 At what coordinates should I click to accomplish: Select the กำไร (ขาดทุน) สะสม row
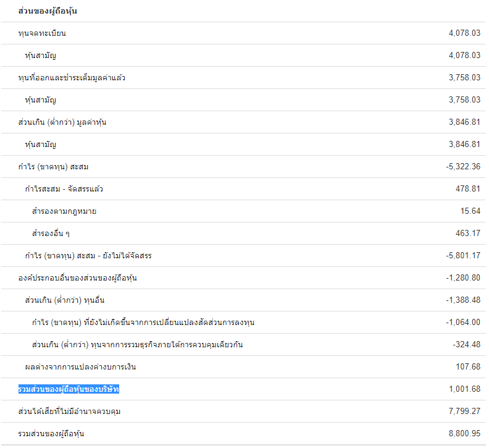pos(243,167)
